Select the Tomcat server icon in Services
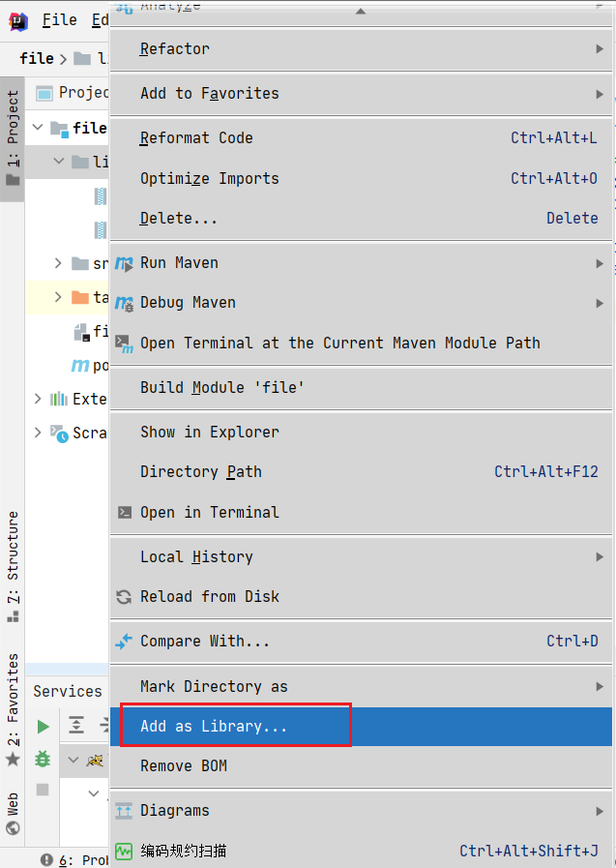The image size is (616, 868). pyautogui.click(x=94, y=761)
